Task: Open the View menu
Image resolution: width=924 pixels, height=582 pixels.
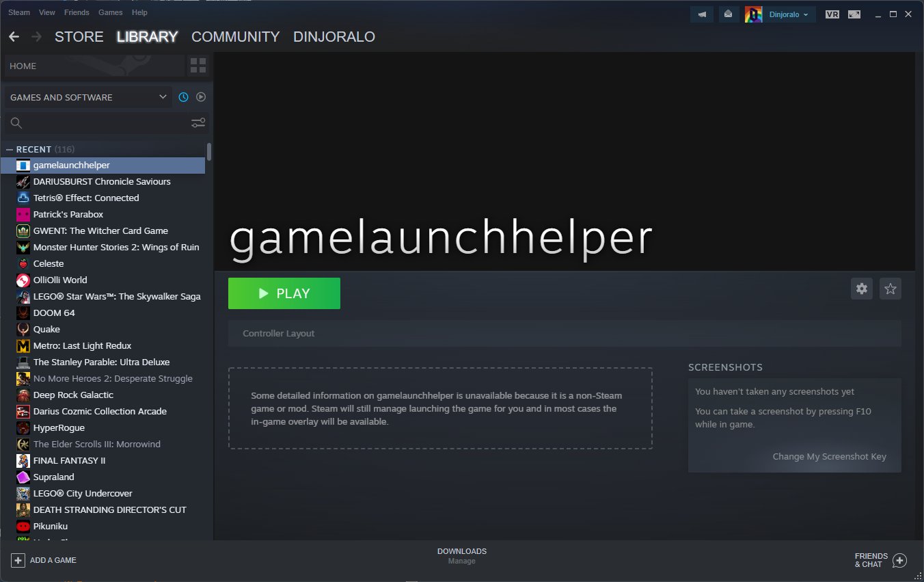Action: pyautogui.click(x=47, y=12)
